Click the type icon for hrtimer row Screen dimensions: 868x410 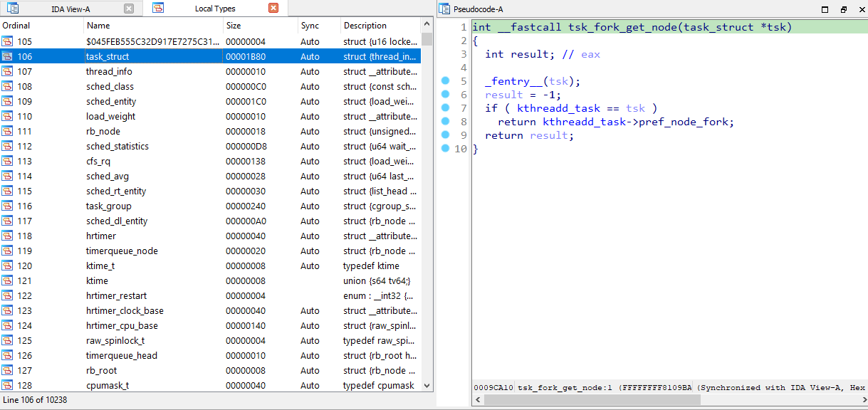(x=7, y=236)
